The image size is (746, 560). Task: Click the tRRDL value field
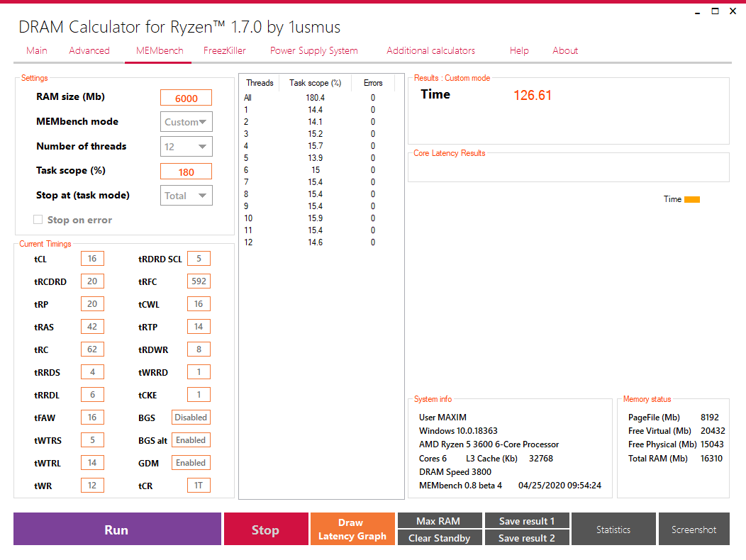[92, 394]
